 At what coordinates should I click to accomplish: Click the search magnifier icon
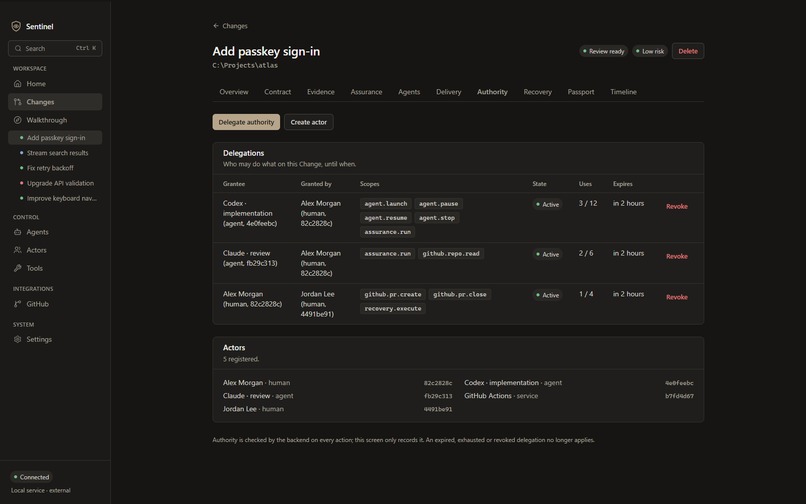pos(18,48)
